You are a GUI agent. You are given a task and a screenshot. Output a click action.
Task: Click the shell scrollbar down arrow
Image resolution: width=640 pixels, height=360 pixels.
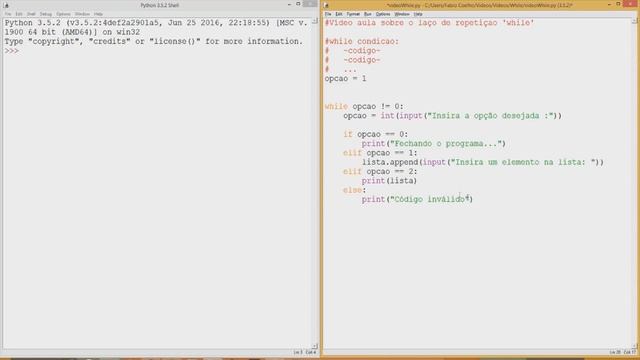(x=315, y=346)
